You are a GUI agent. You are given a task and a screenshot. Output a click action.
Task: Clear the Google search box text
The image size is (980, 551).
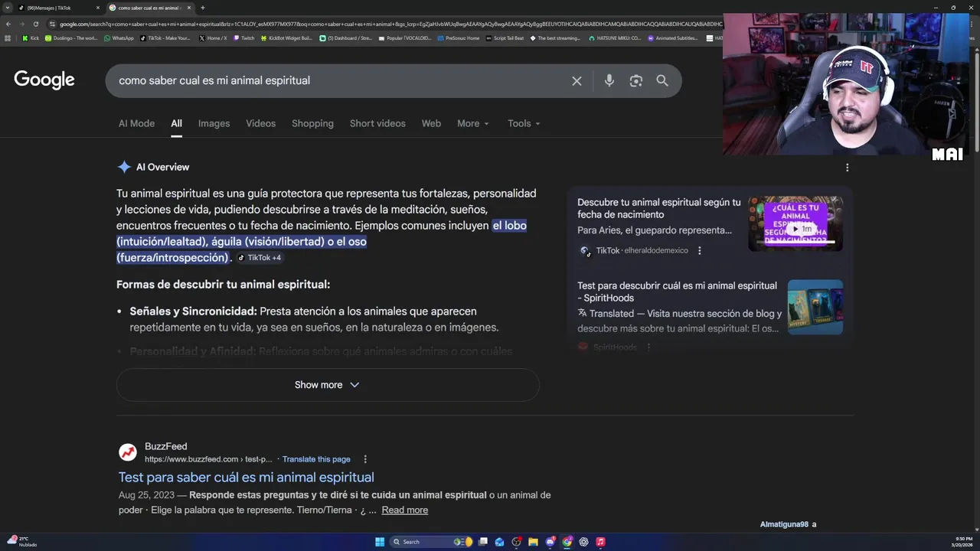click(577, 80)
